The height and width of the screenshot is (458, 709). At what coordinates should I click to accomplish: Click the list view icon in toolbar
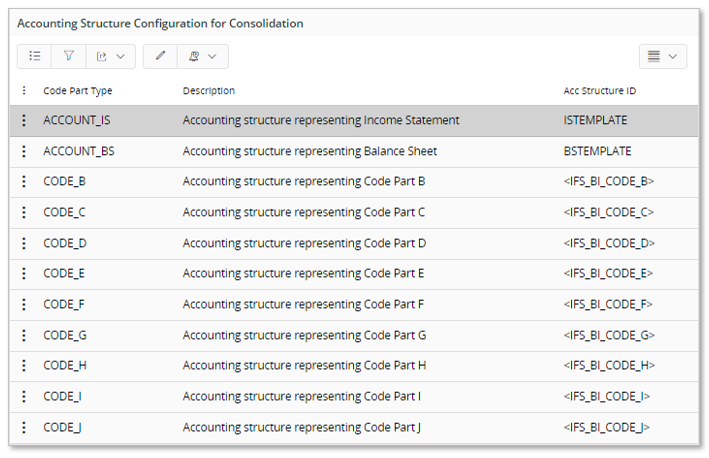click(x=35, y=56)
